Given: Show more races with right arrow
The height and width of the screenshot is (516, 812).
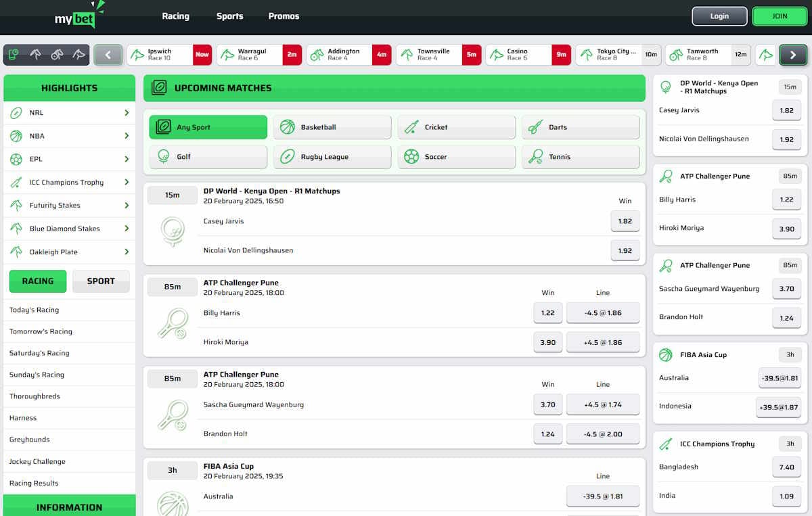Looking at the screenshot, I should 793,55.
